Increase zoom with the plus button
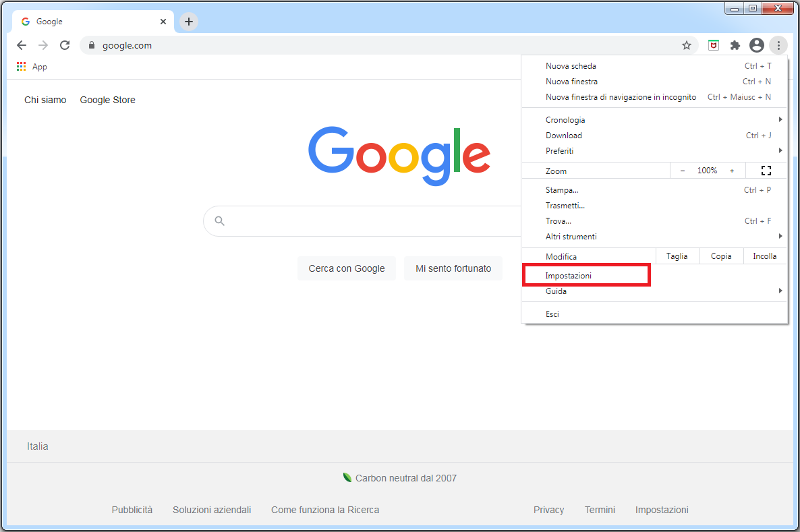Image resolution: width=800 pixels, height=532 pixels. click(x=732, y=171)
